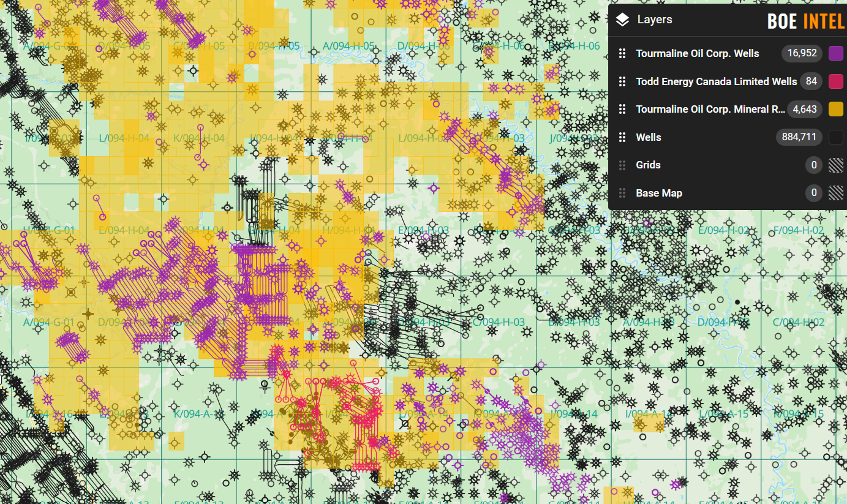Click the BOE INTEL logo
The image size is (847, 504).
click(x=805, y=22)
